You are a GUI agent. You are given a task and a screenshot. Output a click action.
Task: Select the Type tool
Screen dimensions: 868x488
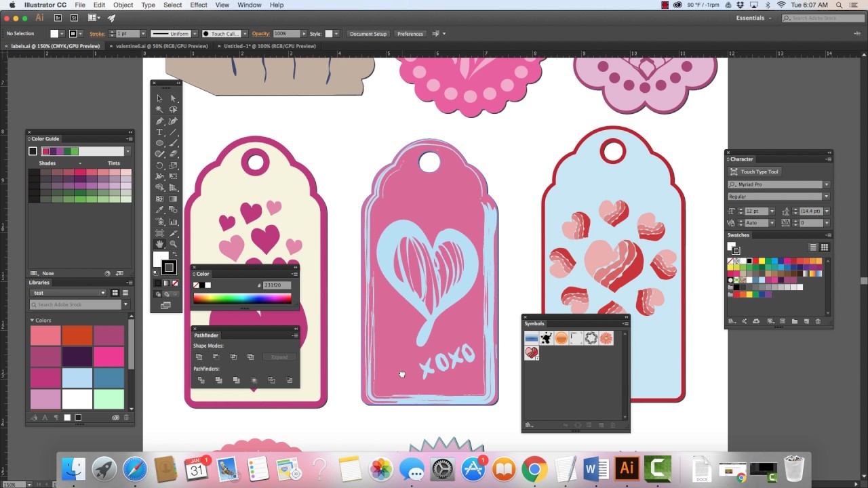(x=159, y=132)
